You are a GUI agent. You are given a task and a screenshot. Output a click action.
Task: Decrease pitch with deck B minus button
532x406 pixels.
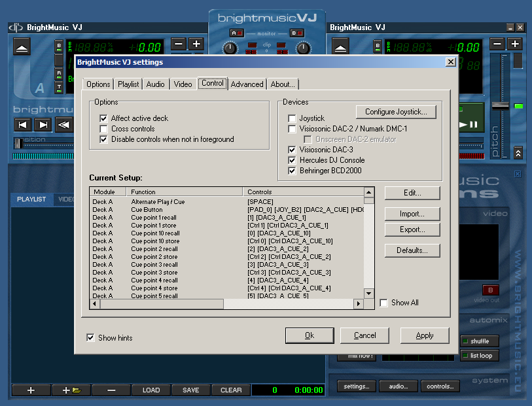pos(497,44)
